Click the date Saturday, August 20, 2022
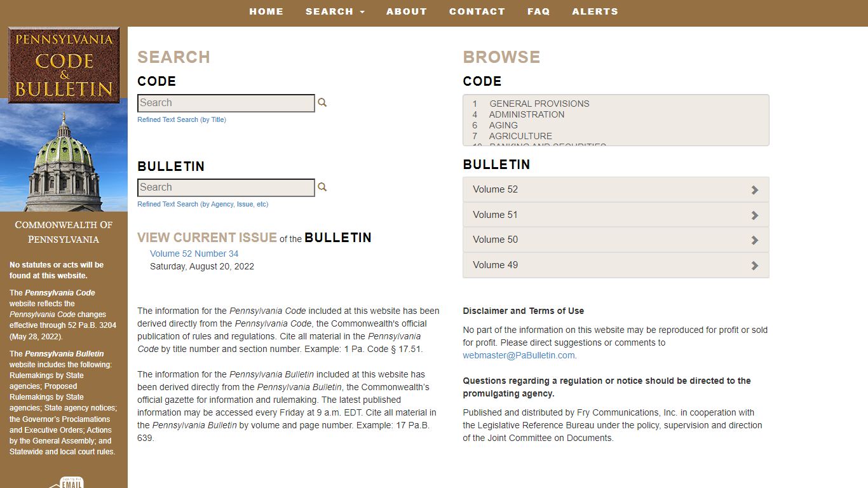 [202, 266]
